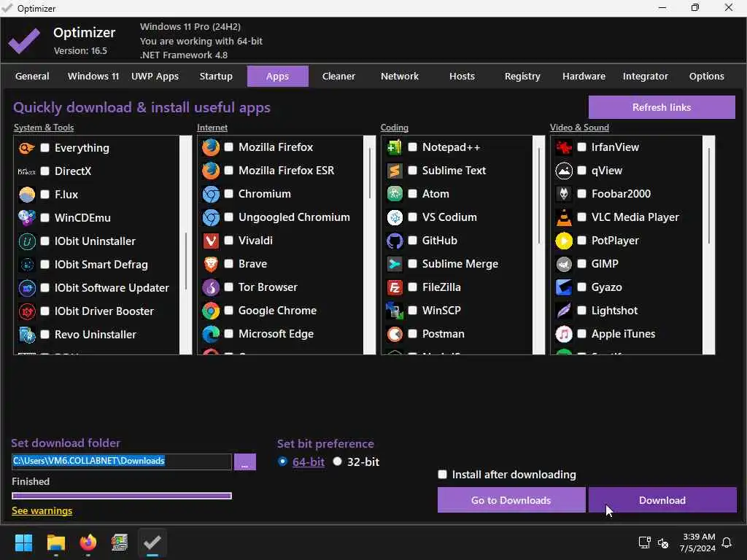
Task: Open Firefox from the taskbar
Action: [x=88, y=542]
